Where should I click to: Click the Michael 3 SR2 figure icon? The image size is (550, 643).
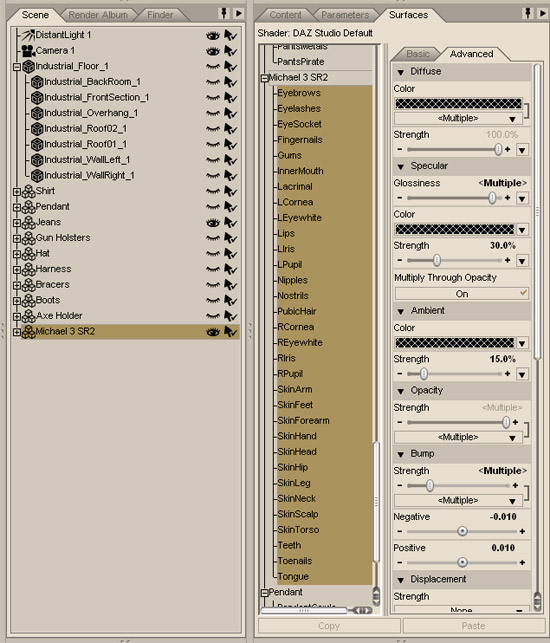pos(28,331)
